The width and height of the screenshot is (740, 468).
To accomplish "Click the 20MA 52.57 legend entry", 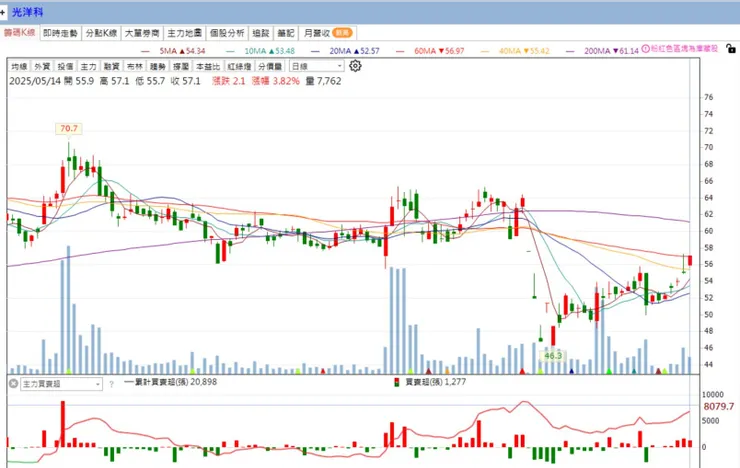I will [345, 51].
